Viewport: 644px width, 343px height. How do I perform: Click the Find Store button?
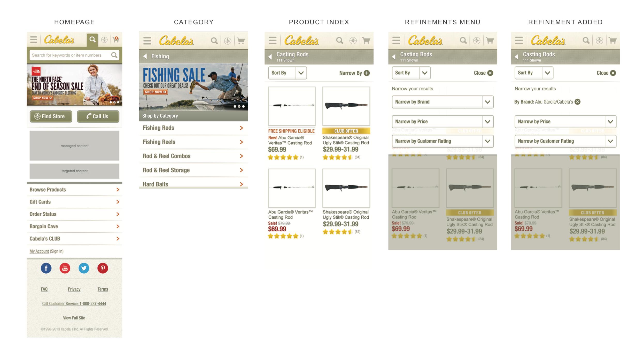[x=51, y=116]
